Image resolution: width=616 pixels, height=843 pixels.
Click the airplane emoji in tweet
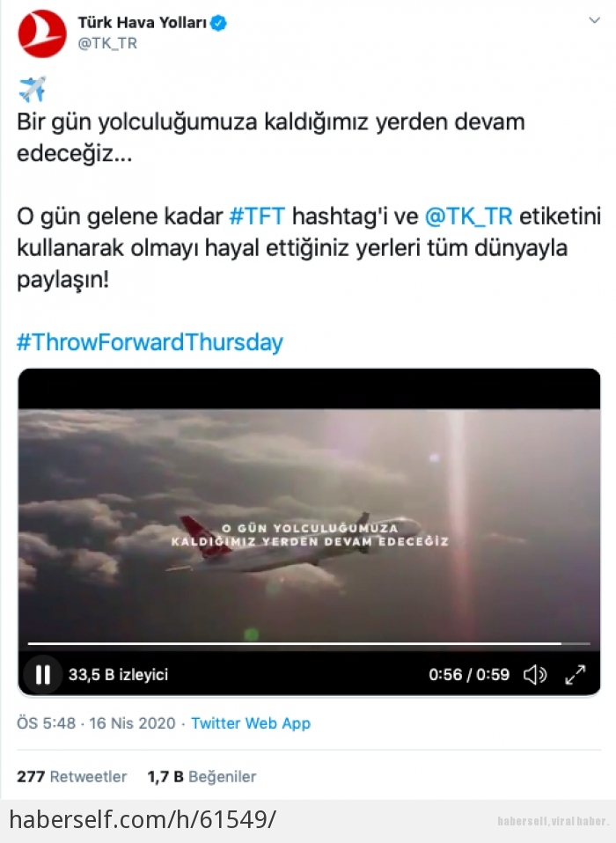pos(32,89)
